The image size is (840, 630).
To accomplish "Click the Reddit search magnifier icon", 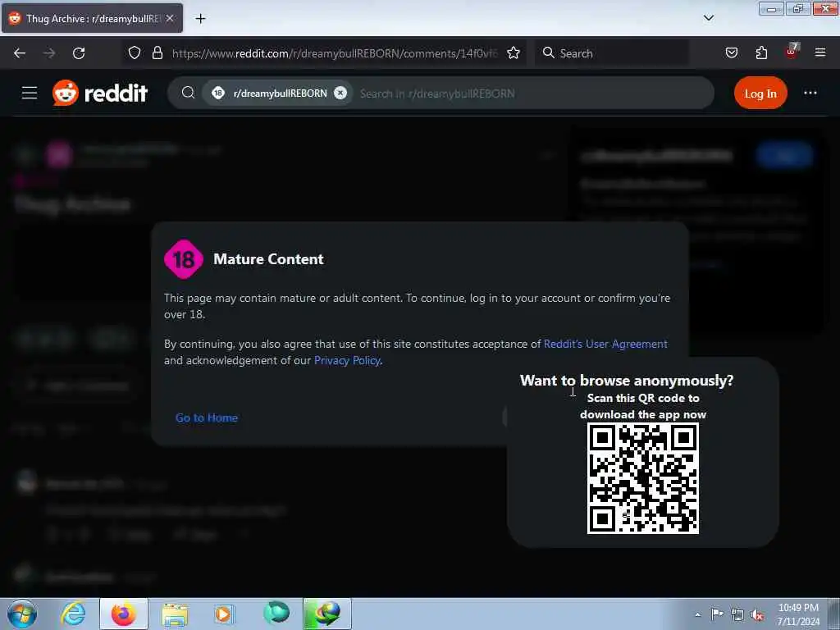I will click(x=188, y=93).
